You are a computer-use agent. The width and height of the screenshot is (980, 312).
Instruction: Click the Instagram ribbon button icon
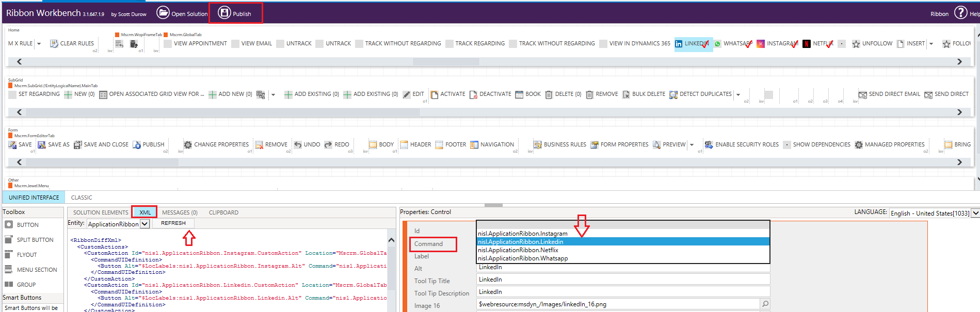(760, 44)
